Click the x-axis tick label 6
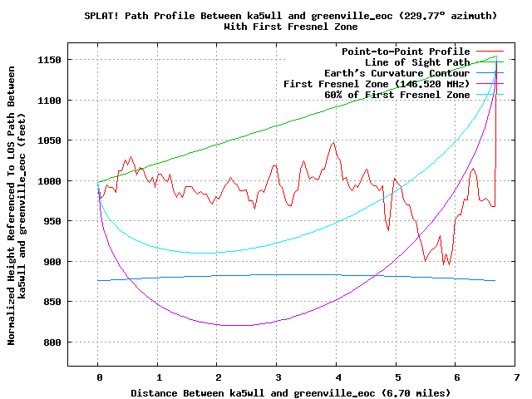This screenshot has width=532, height=399. tap(457, 377)
